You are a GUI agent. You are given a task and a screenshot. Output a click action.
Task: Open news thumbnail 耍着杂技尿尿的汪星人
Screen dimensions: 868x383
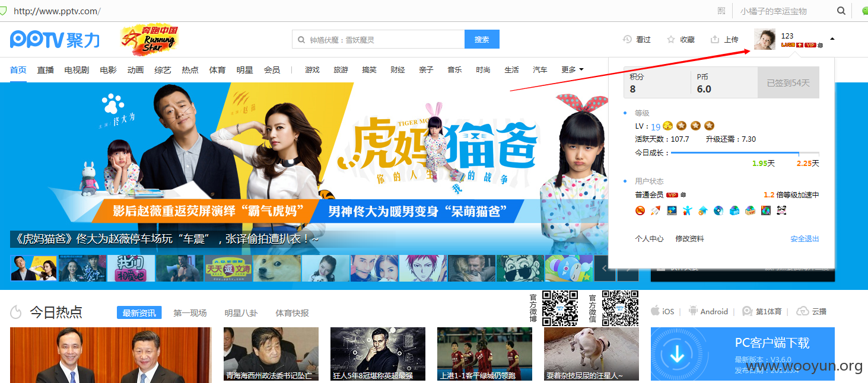[592, 354]
